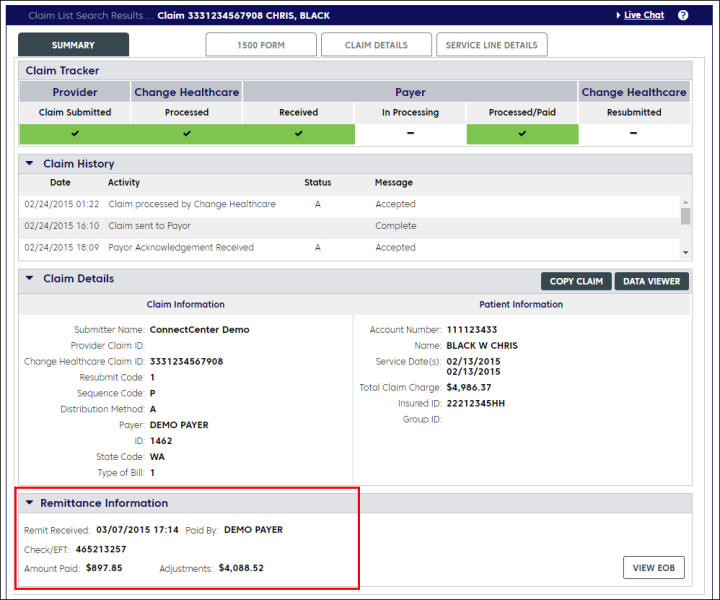Click the Status column header
Image resolution: width=720 pixels, height=600 pixels.
[317, 182]
